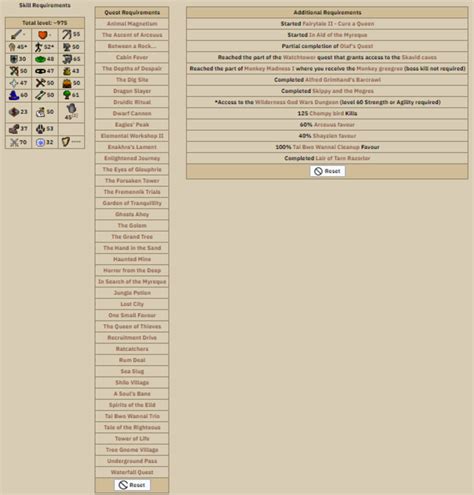474x495 pixels.
Task: Open the Lost City quest link
Action: pyautogui.click(x=132, y=304)
